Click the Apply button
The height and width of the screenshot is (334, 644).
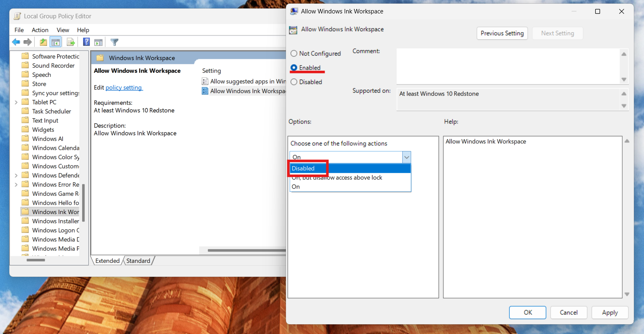tap(610, 312)
